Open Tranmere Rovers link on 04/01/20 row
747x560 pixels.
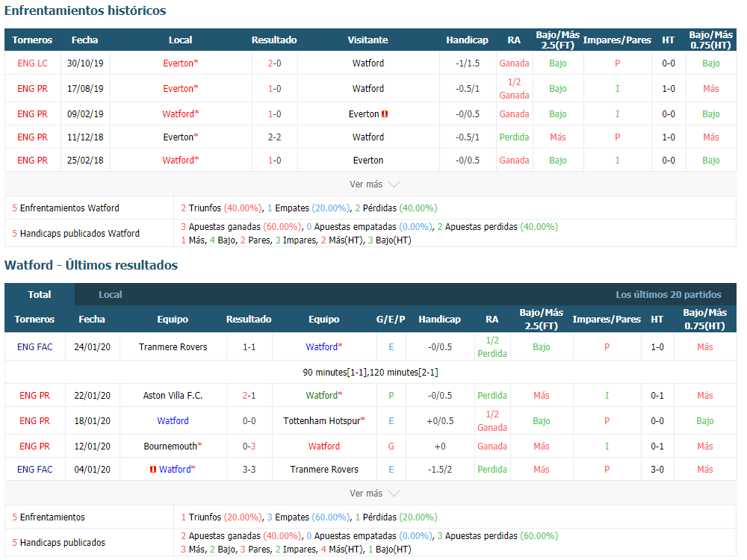324,470
